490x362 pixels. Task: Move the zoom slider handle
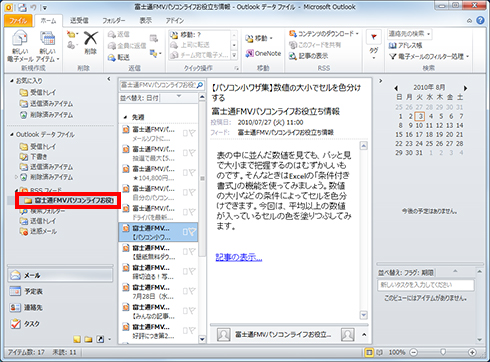[443, 352]
